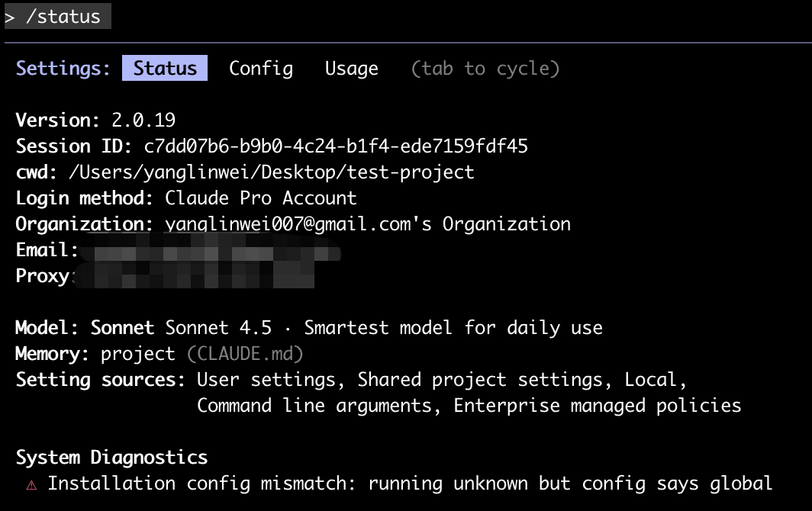Viewport: 812px width, 511px height.
Task: Click the "Claude Pro Account" login text
Action: (x=260, y=198)
